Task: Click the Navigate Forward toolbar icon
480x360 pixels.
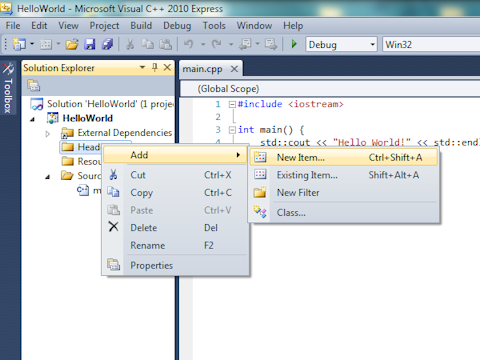Action: pyautogui.click(x=271, y=44)
